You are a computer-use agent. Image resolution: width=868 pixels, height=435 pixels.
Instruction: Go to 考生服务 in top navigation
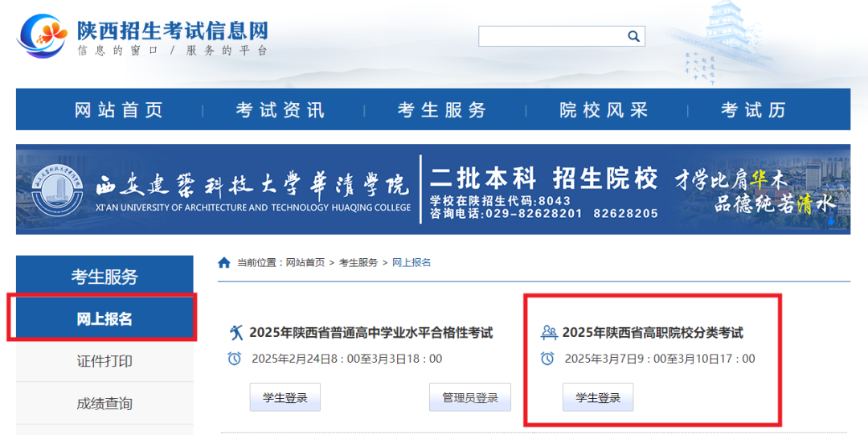point(442,110)
